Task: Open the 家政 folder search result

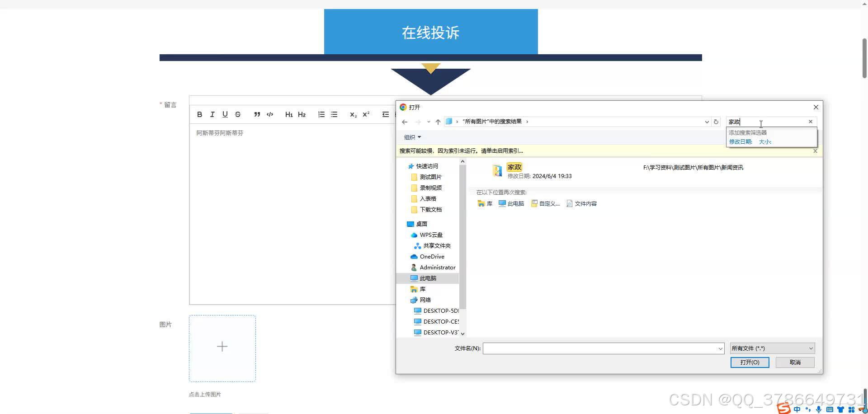Action: pyautogui.click(x=514, y=167)
